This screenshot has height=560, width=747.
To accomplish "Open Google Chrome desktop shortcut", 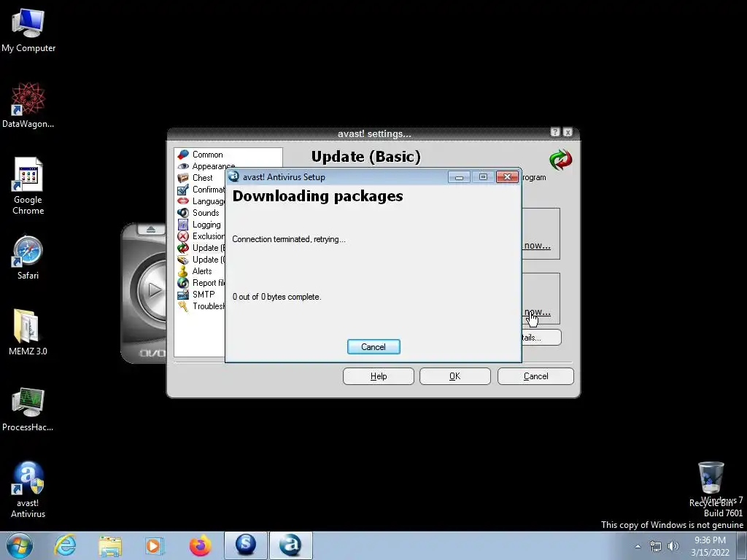I will pos(28,187).
